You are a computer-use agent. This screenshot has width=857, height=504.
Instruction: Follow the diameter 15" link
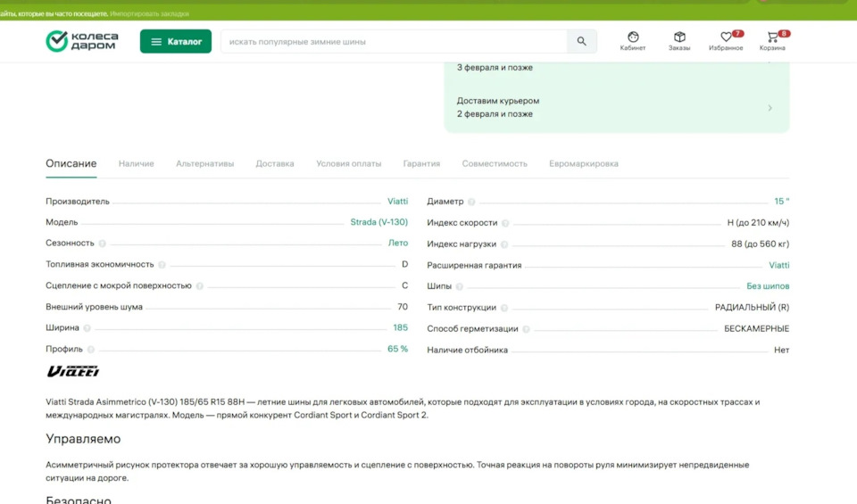click(782, 201)
